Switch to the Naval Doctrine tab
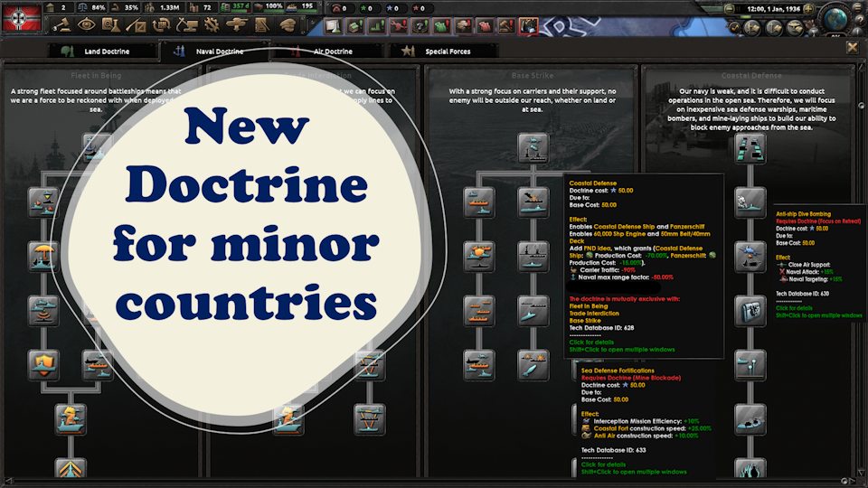 click(215, 51)
